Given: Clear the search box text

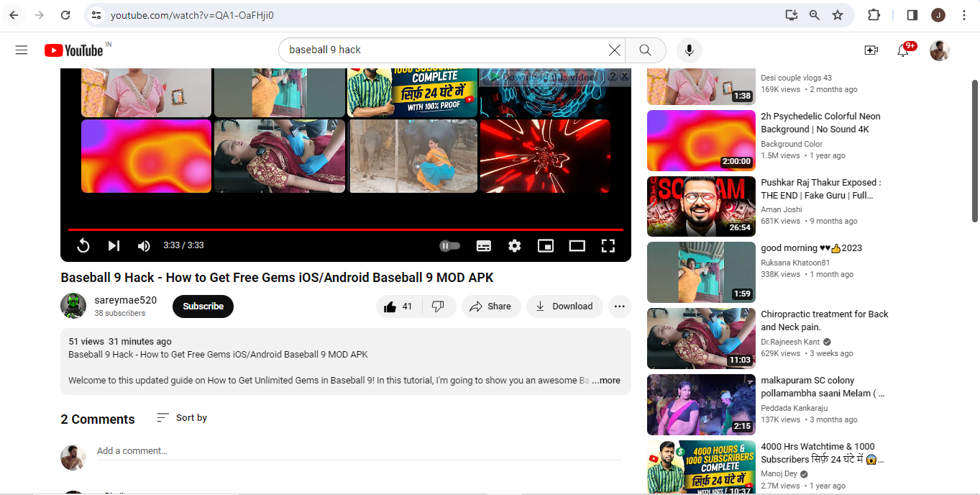Looking at the screenshot, I should (614, 50).
